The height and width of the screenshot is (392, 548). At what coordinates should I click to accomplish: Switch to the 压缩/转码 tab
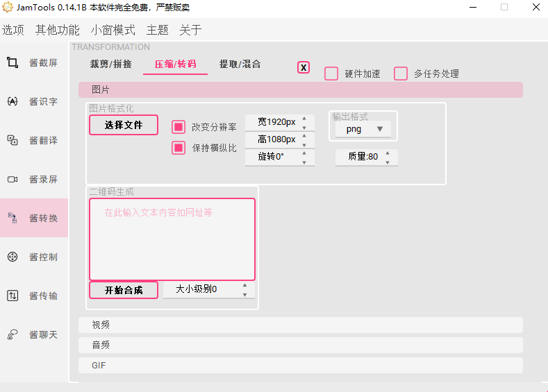coord(175,65)
